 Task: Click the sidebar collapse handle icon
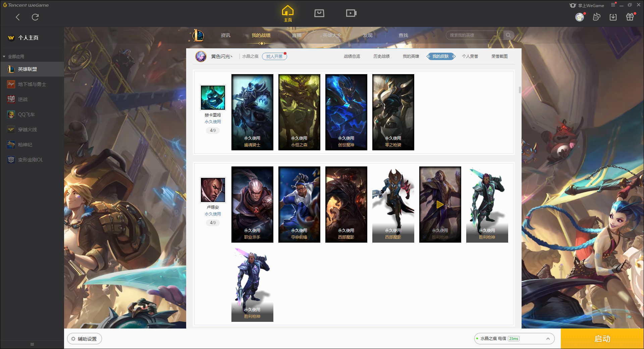pyautogui.click(x=32, y=344)
